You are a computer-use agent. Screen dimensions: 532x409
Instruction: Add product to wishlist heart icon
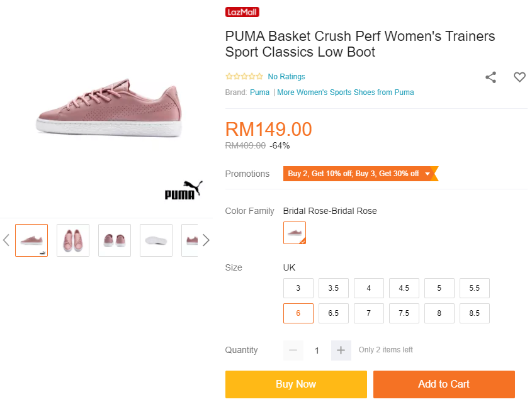point(519,77)
